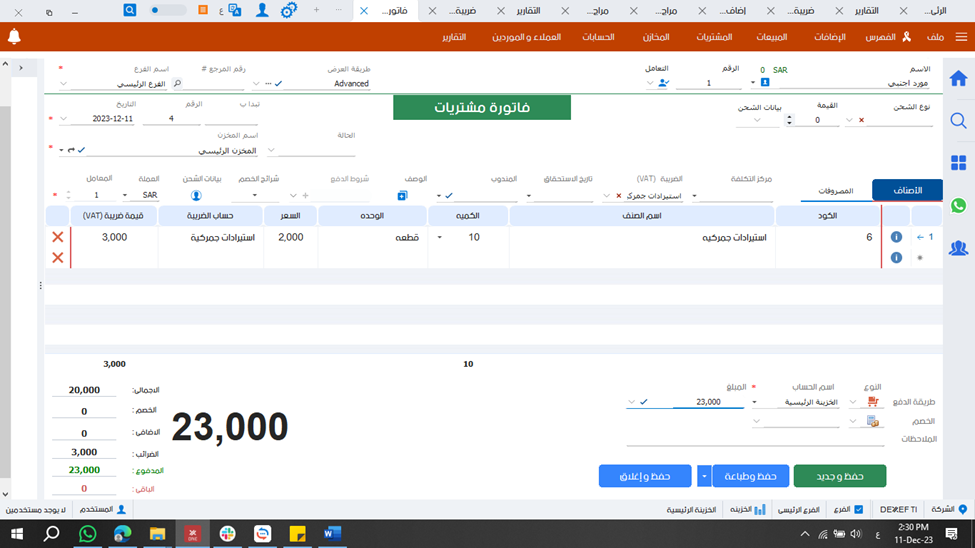Open the notification bell icon

point(14,37)
